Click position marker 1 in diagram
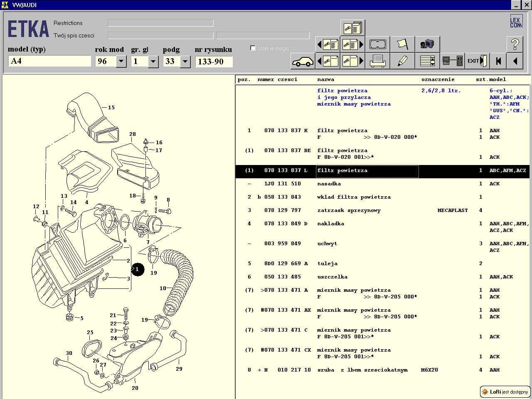 coord(138,269)
